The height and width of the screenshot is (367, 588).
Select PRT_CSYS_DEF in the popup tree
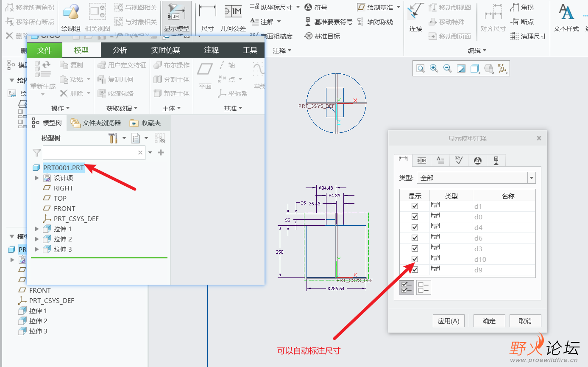[x=76, y=219]
